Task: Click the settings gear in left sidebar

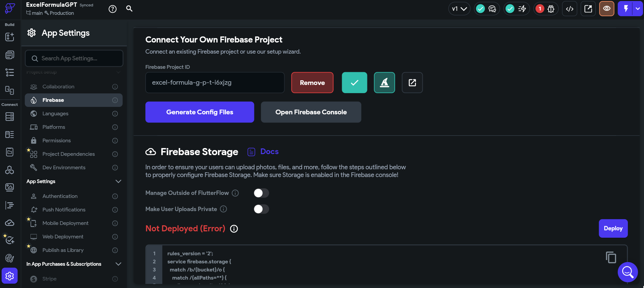Action: click(x=10, y=276)
